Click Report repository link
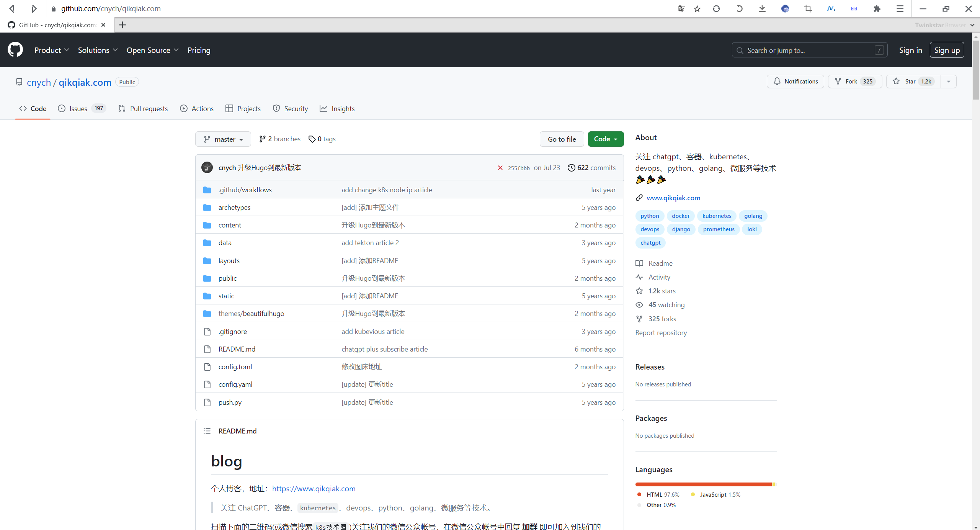The image size is (980, 530). pos(661,332)
